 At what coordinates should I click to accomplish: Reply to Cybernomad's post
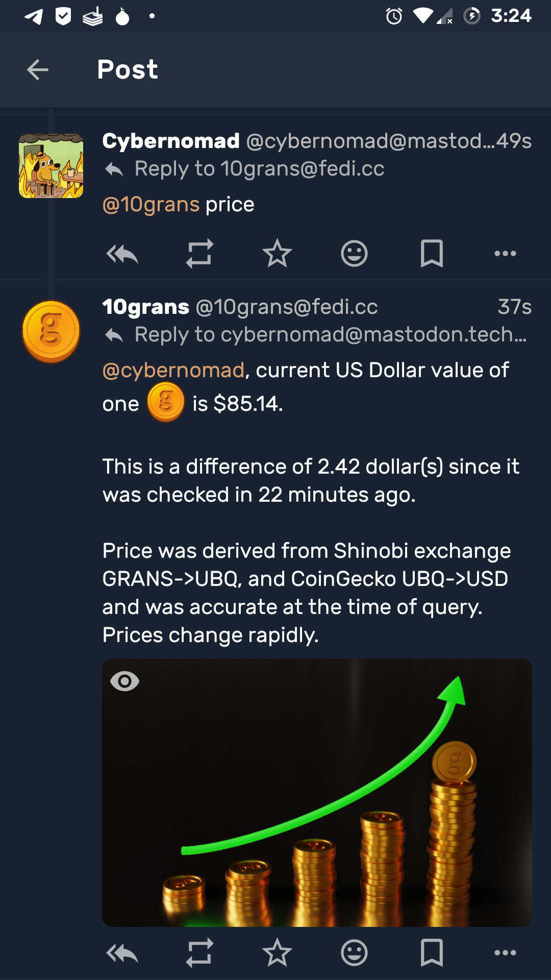click(x=122, y=253)
